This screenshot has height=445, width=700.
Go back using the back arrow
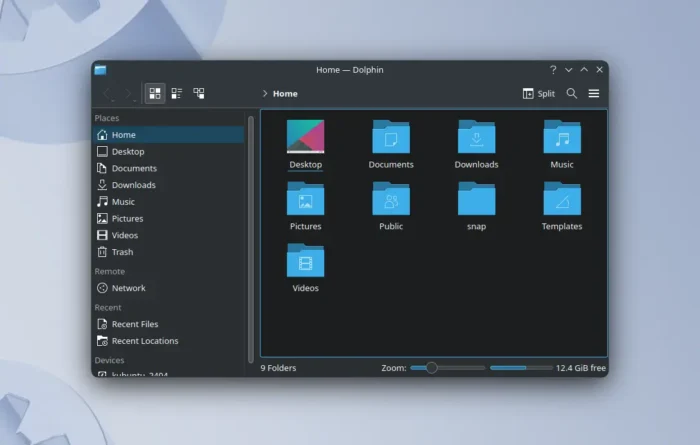pyautogui.click(x=108, y=93)
